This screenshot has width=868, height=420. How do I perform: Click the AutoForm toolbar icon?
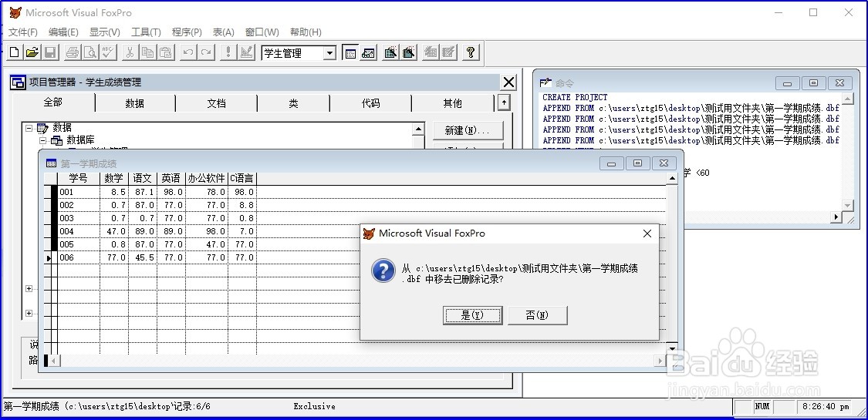pos(430,53)
